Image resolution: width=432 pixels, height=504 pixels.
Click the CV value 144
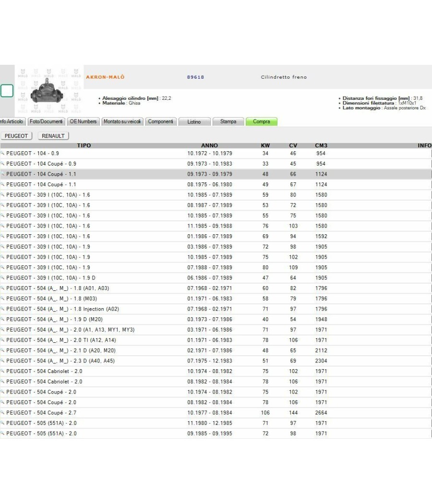click(293, 413)
